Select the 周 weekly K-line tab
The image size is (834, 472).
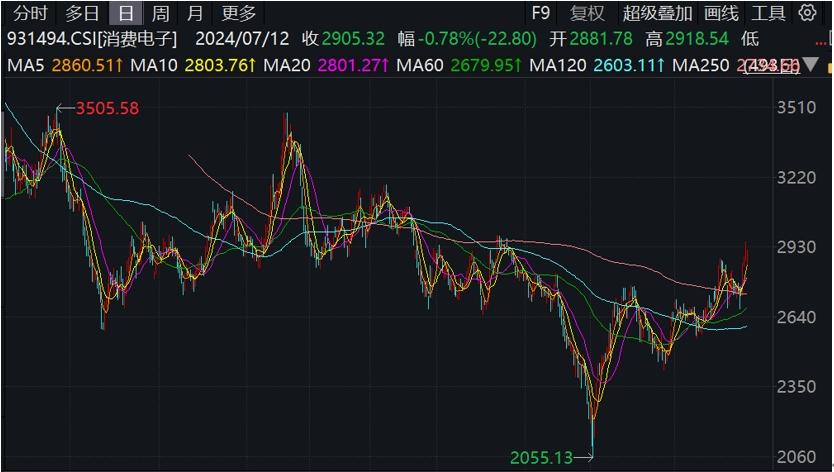click(160, 13)
